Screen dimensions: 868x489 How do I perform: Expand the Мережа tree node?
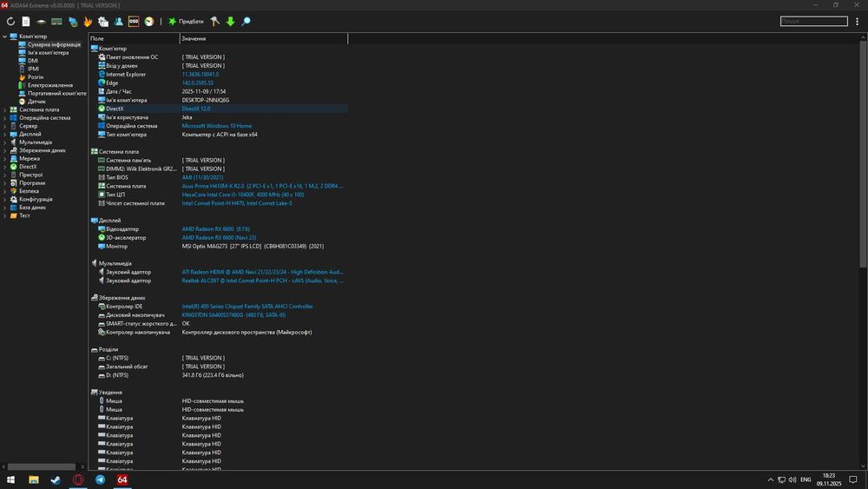5,158
